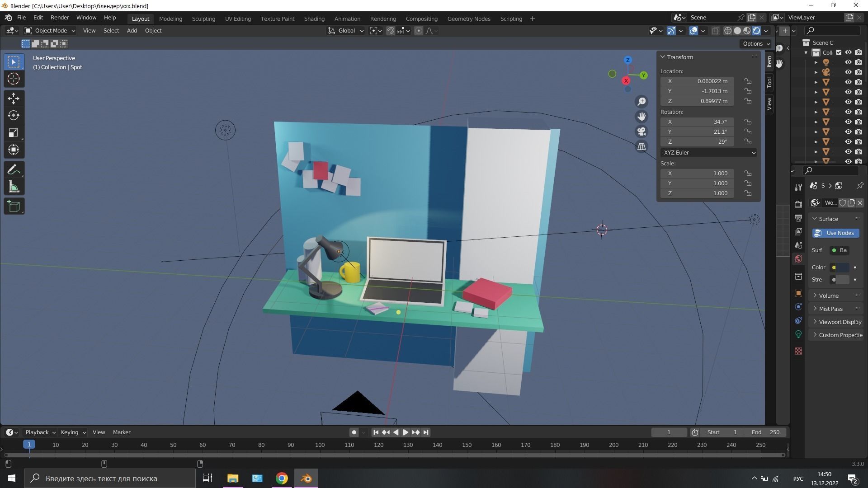Click the red X axis on navigation gizmo

click(626, 81)
